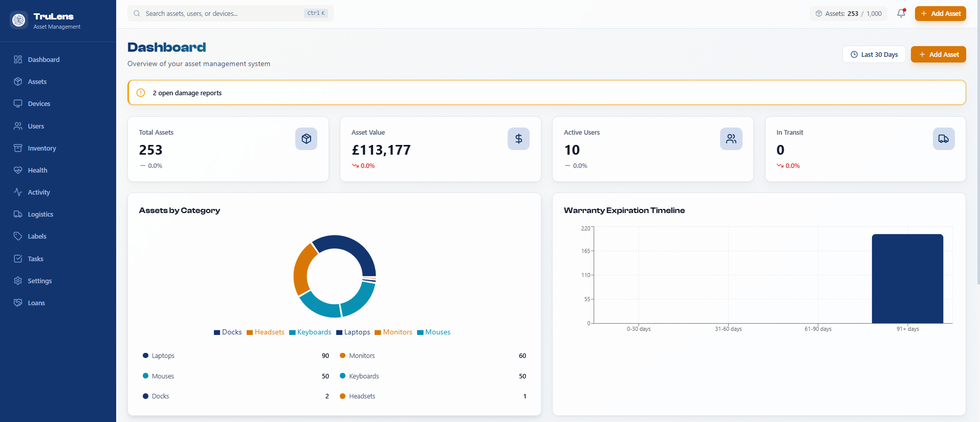
Task: Click the Labels tag icon in sidebar
Action: [x=18, y=236]
